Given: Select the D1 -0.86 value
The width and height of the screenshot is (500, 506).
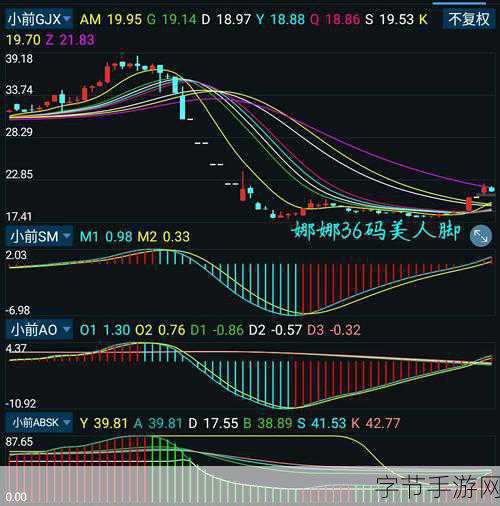Looking at the screenshot, I should 217,330.
